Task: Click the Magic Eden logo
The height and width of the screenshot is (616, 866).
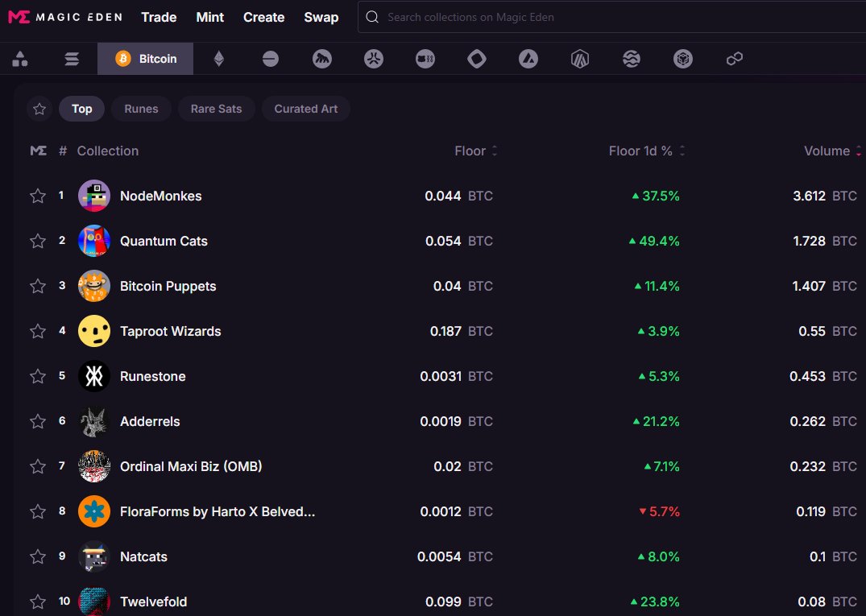Action: [x=65, y=17]
